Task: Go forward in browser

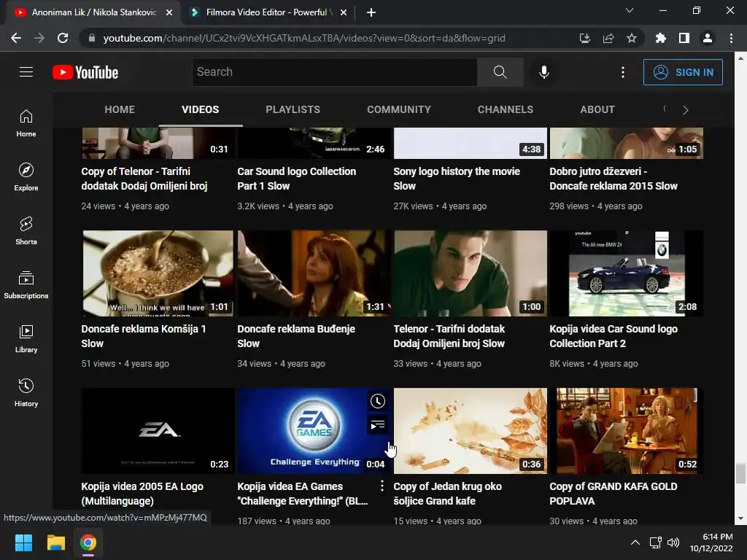Action: [39, 38]
